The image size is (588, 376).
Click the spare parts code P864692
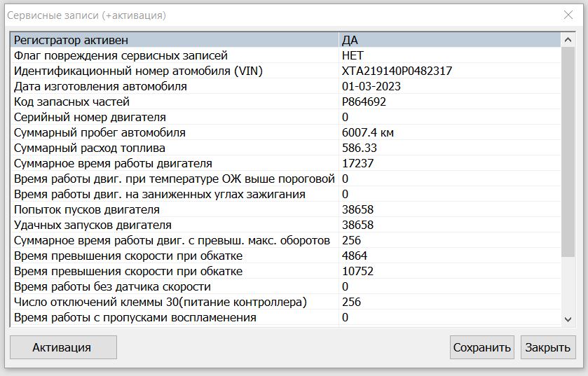[364, 102]
